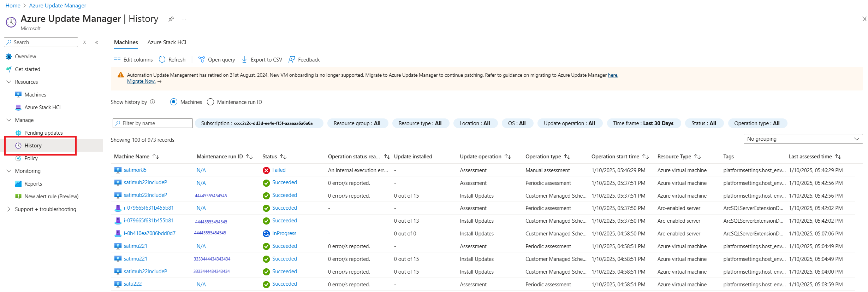Viewport: 868px width, 292px height.
Task: Open maintenance run 3333444434343434 for satimu221
Action: tap(212, 259)
